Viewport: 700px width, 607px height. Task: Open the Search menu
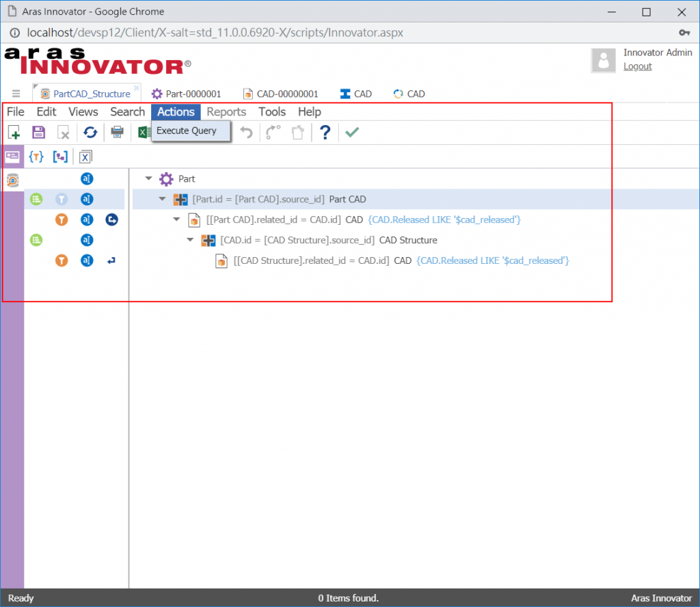point(128,111)
